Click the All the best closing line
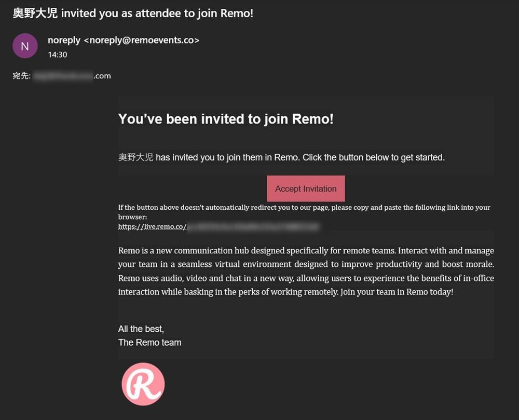The image size is (519, 420). point(141,329)
